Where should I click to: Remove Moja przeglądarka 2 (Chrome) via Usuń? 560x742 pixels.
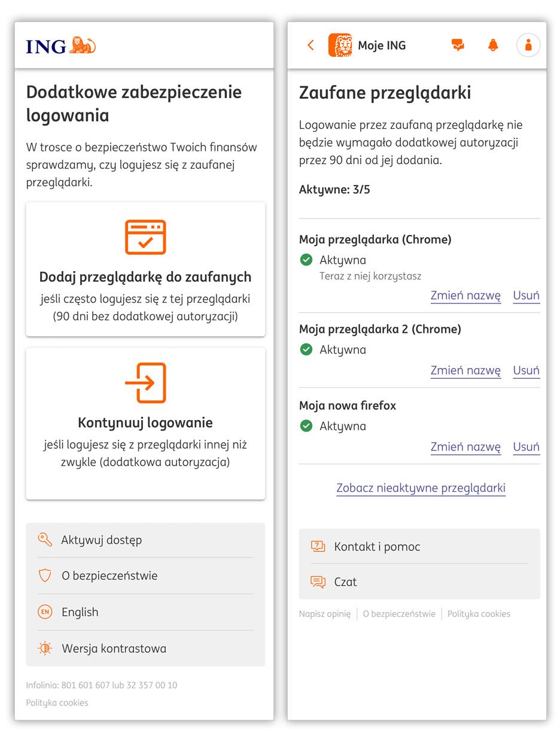pos(526,370)
